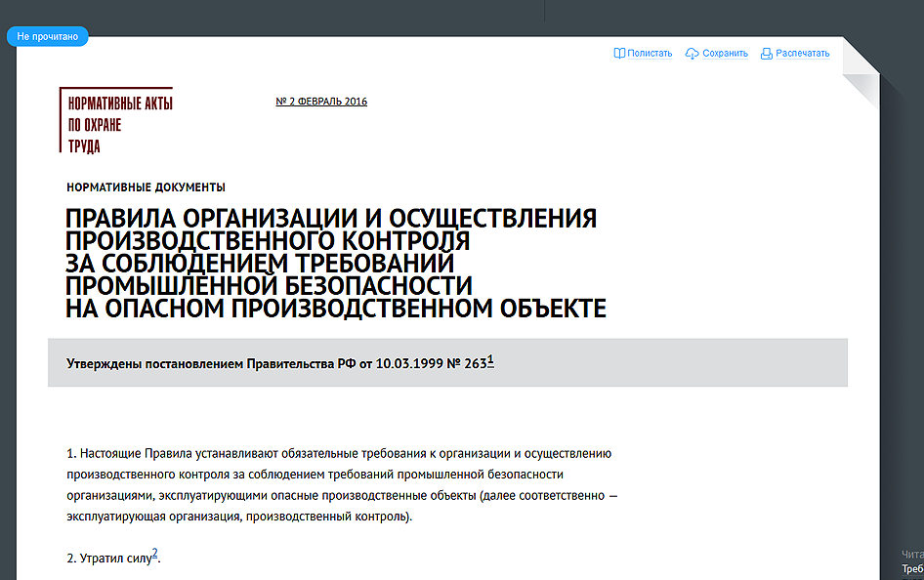Click the Распечатать link
Image resolution: width=924 pixels, height=580 pixels.
point(802,53)
